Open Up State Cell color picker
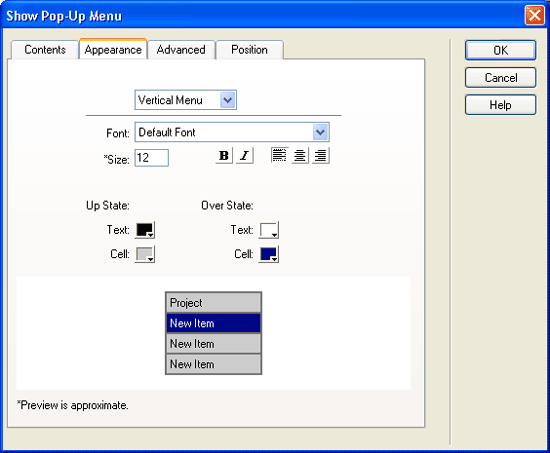Screen dimensions: 550x453 (x=145, y=254)
